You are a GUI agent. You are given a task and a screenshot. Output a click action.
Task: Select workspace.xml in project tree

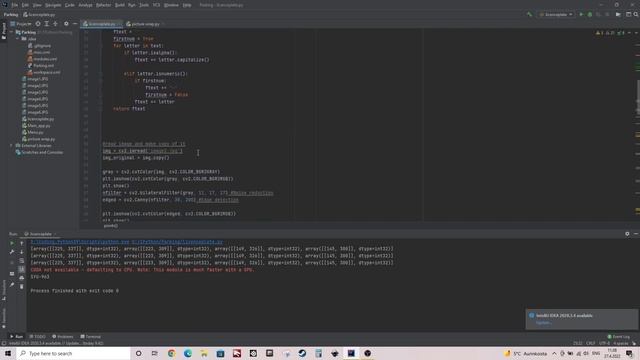44,72
